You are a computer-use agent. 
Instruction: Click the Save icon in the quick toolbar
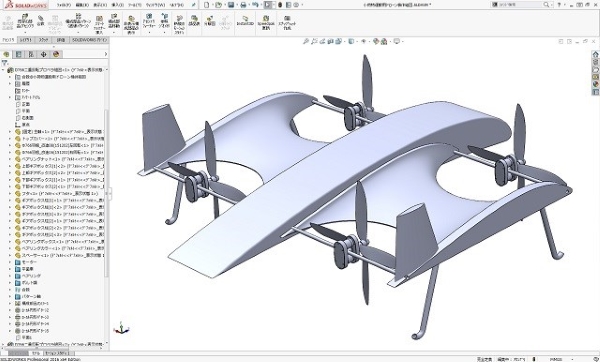click(x=231, y=5)
